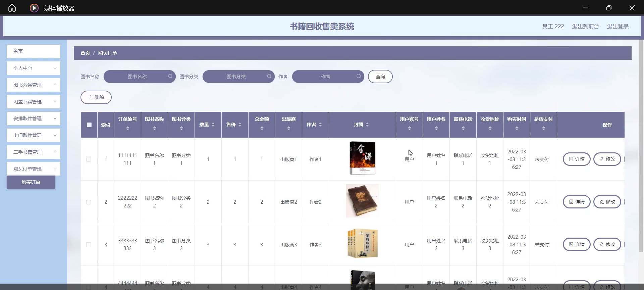Click the 出版商2 cell
Screen dimensions: 644x290
coord(288,202)
